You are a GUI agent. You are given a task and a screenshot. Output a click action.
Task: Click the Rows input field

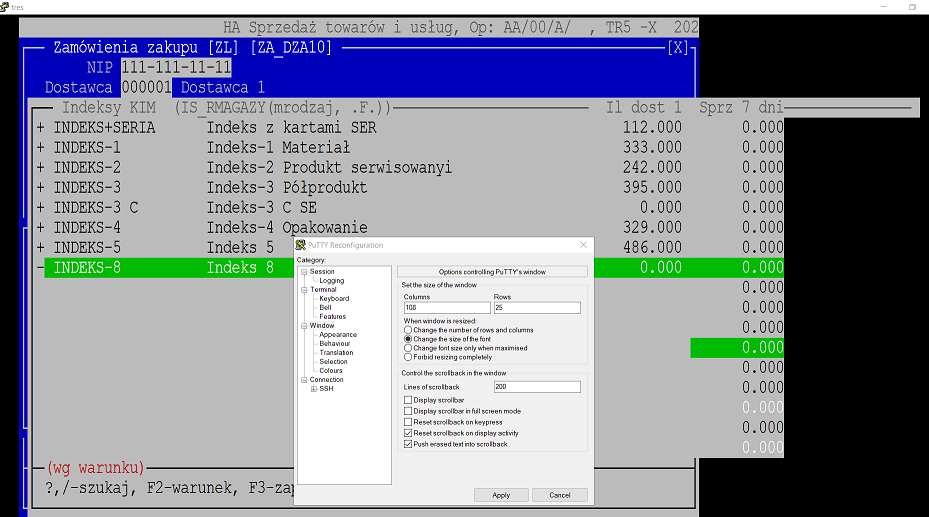pyautogui.click(x=537, y=308)
